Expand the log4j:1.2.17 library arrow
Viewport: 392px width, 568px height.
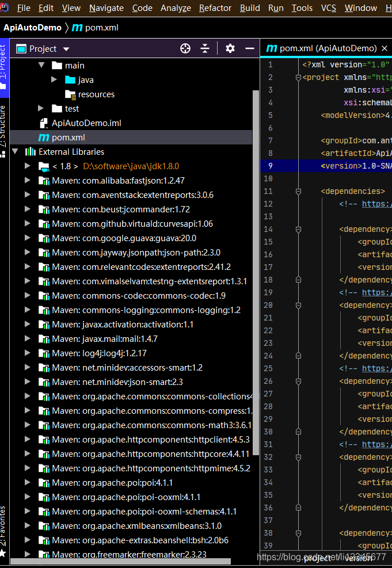point(27,353)
